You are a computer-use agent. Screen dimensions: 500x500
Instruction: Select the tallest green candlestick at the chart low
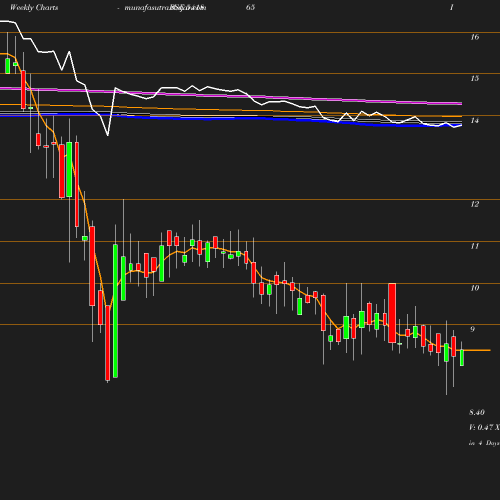pyautogui.click(x=115, y=311)
